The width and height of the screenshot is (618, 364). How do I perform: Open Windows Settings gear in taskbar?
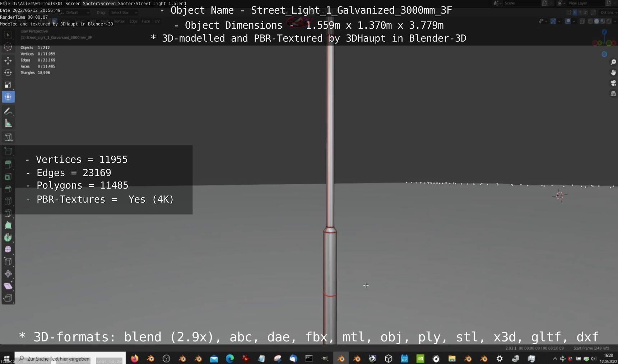coord(499,358)
